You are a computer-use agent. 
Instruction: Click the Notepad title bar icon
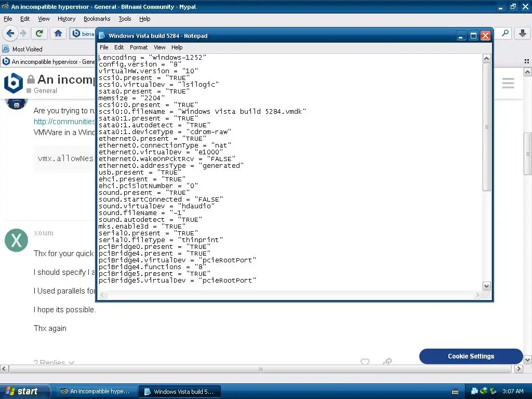tap(101, 36)
